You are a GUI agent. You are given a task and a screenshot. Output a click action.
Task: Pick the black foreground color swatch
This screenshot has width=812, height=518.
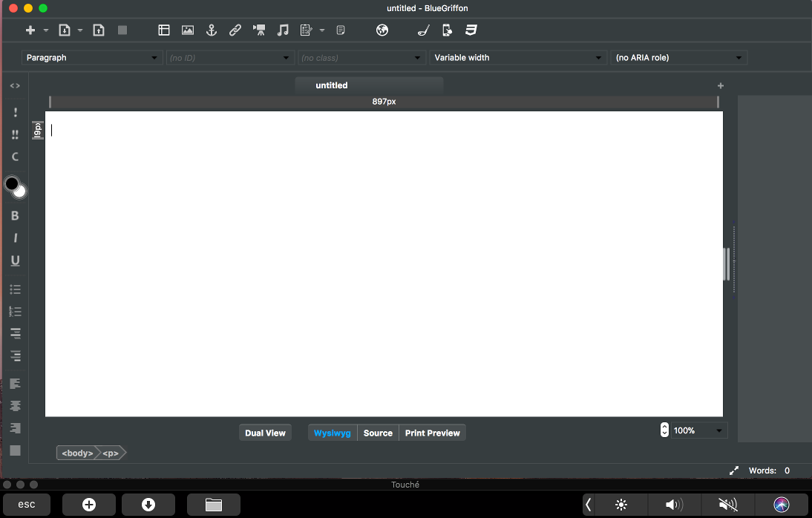click(x=11, y=183)
